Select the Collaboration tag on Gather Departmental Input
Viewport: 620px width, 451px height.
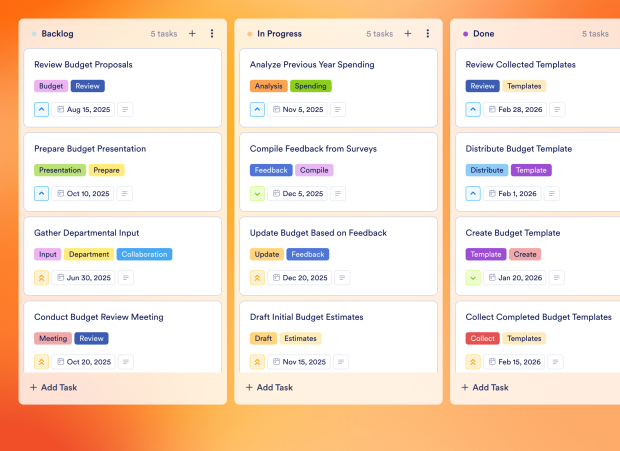(144, 254)
